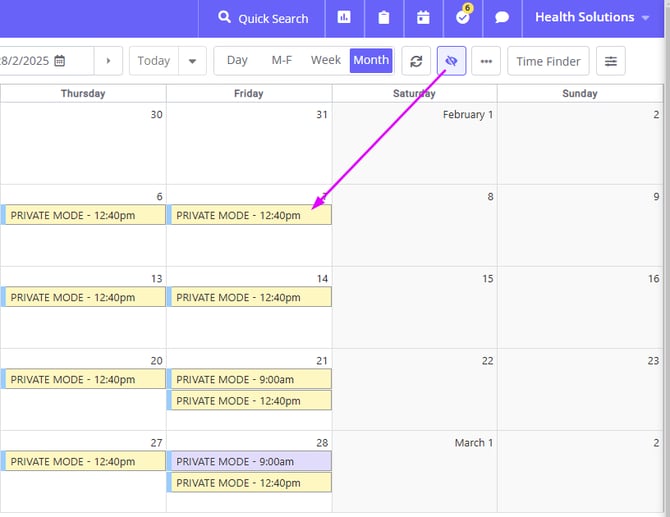Select the Month view

[371, 60]
